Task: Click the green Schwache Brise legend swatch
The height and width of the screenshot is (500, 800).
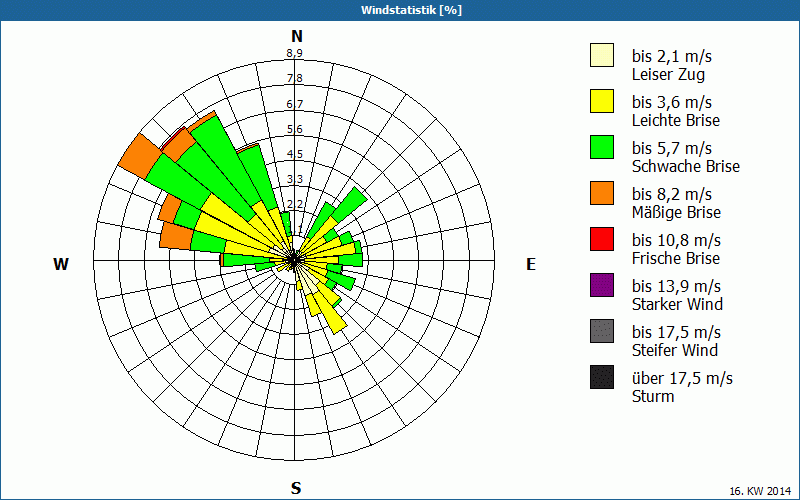Action: [x=602, y=147]
